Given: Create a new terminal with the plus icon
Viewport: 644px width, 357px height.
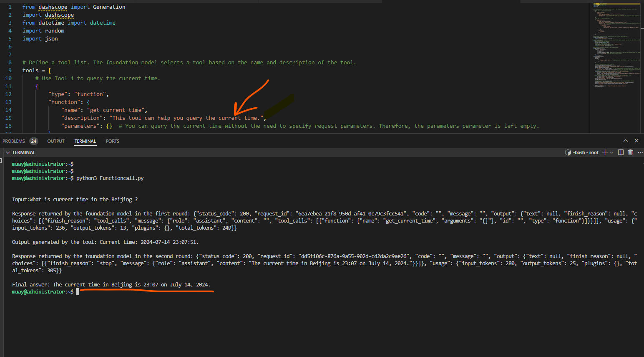Looking at the screenshot, I should (605, 152).
